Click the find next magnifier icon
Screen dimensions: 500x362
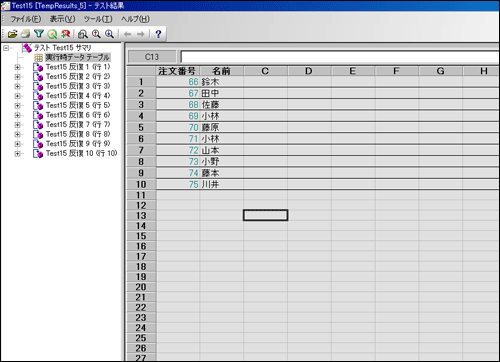tap(109, 34)
